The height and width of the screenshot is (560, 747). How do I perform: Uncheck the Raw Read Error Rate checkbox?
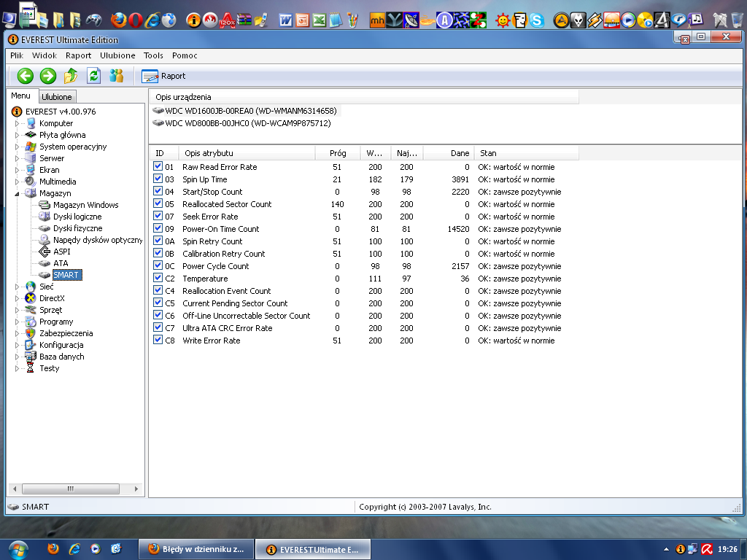coord(158,166)
